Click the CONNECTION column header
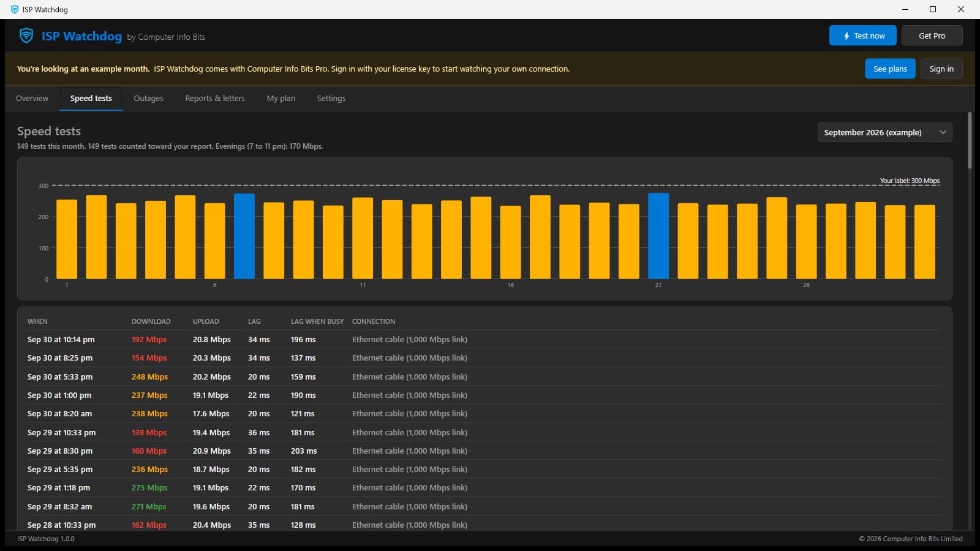Viewport: 980px width, 551px height. (374, 321)
